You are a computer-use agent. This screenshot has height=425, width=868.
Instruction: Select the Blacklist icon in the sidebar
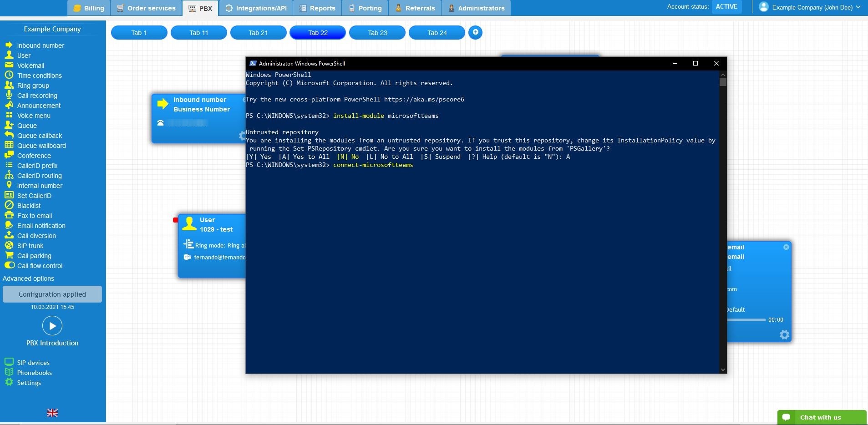[x=9, y=205]
